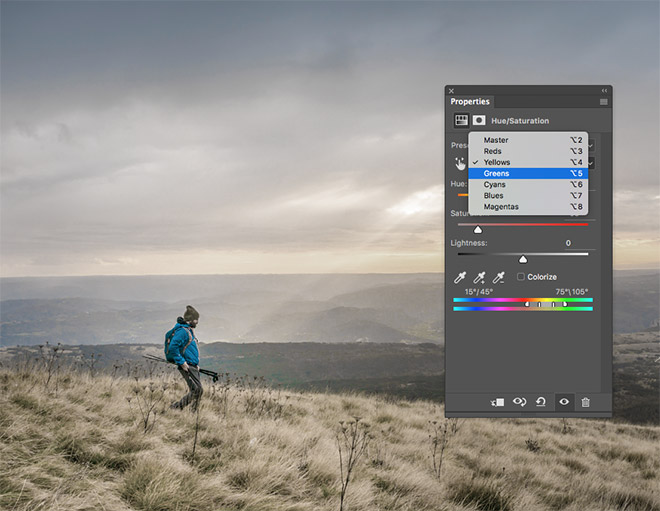Select the eyedropper tool in Properties

pyautogui.click(x=460, y=277)
